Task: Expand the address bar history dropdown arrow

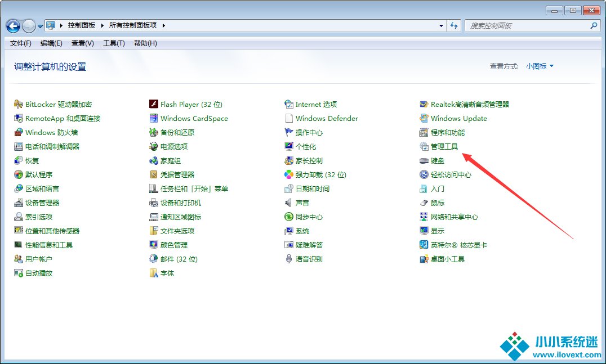Action: point(441,26)
